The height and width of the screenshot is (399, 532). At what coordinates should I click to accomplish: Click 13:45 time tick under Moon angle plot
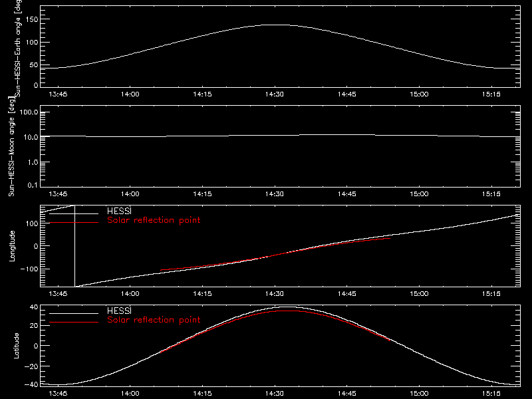point(58,194)
